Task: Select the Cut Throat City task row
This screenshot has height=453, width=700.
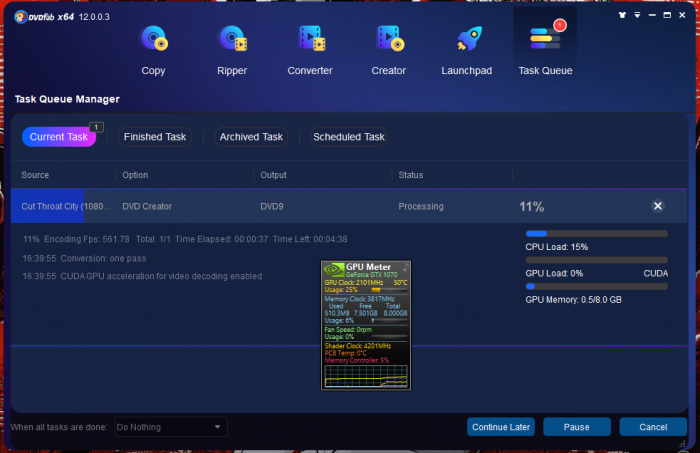Action: click(300, 206)
